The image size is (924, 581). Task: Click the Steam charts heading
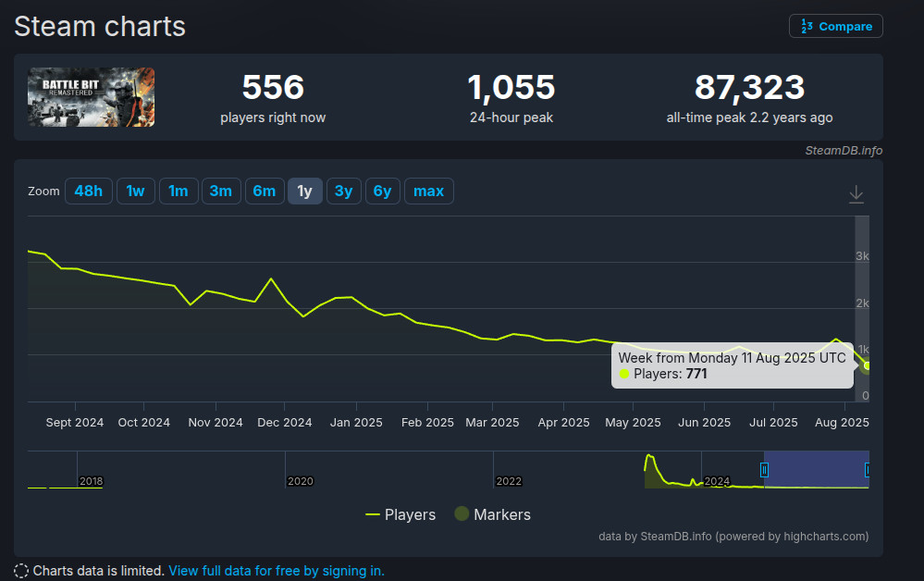(100, 27)
